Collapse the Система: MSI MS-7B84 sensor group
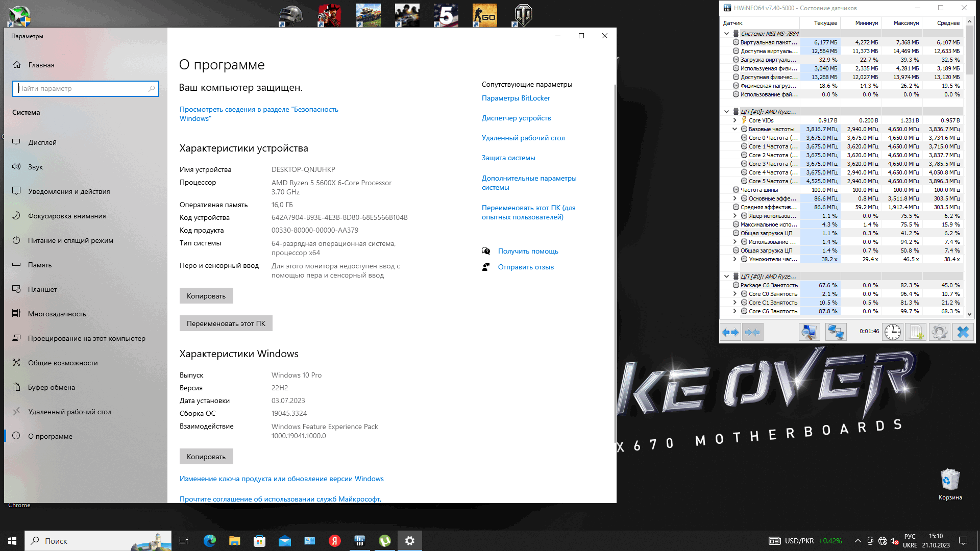 click(x=726, y=34)
